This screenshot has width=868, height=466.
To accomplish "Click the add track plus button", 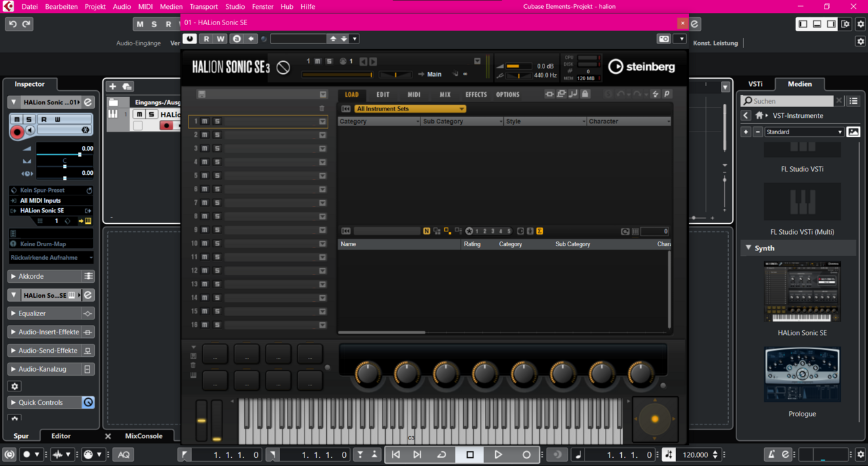I will click(x=113, y=86).
